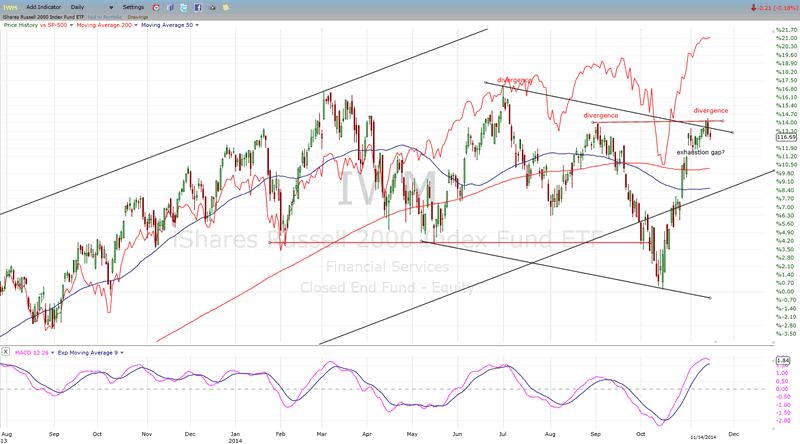Click the Oct 2014 label on time axis
Image resolution: width=800 pixels, height=444 pixels.
[x=641, y=434]
